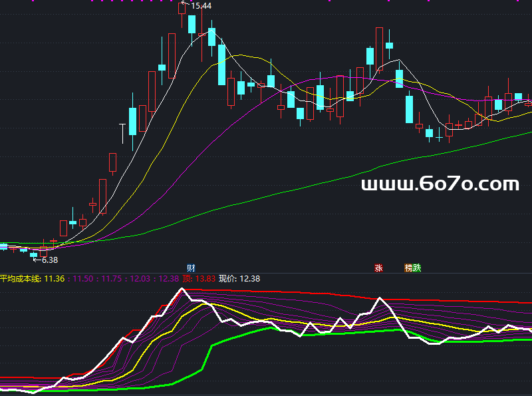
Task: Click the red 涨 marker icon
Action: tap(378, 268)
